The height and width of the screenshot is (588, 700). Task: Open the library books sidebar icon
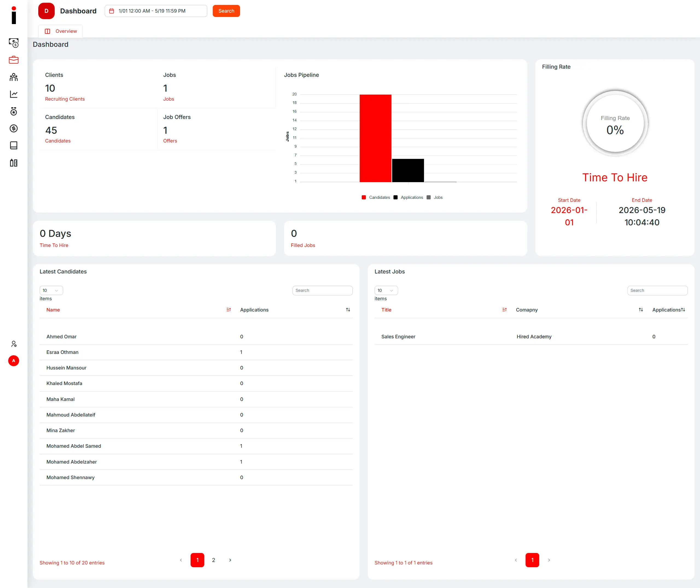(14, 163)
